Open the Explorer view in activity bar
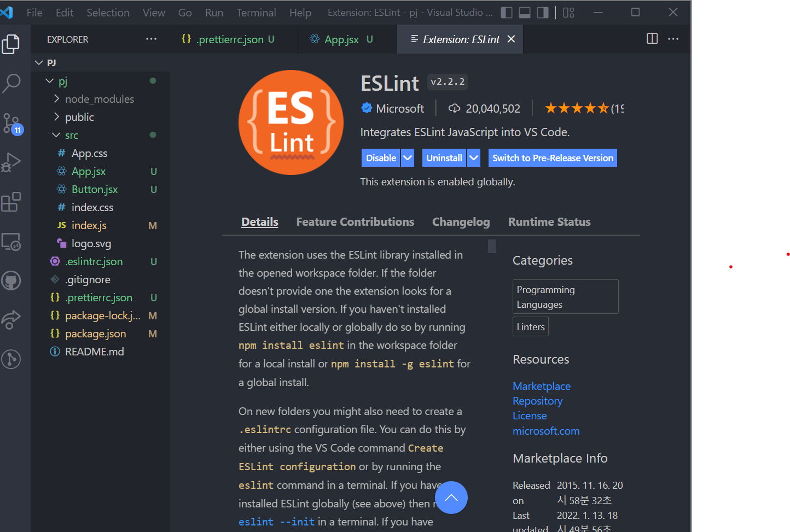This screenshot has width=790, height=532. coord(11,44)
